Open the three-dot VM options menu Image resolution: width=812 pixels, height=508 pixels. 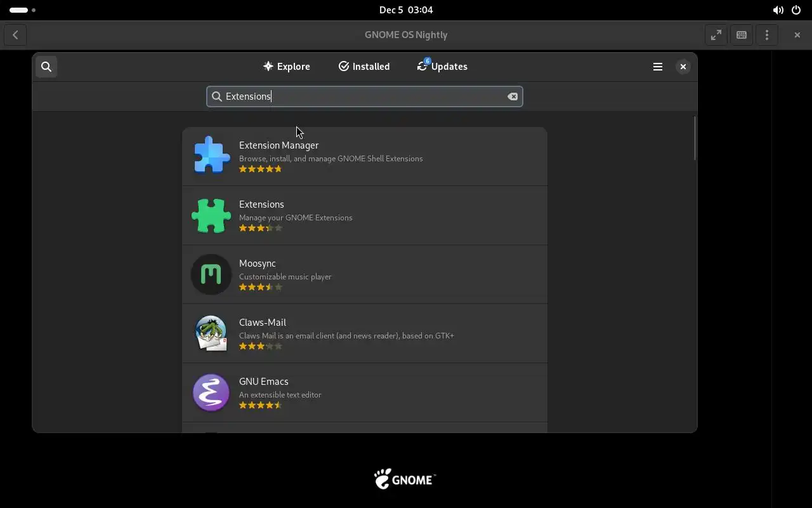[x=767, y=35]
